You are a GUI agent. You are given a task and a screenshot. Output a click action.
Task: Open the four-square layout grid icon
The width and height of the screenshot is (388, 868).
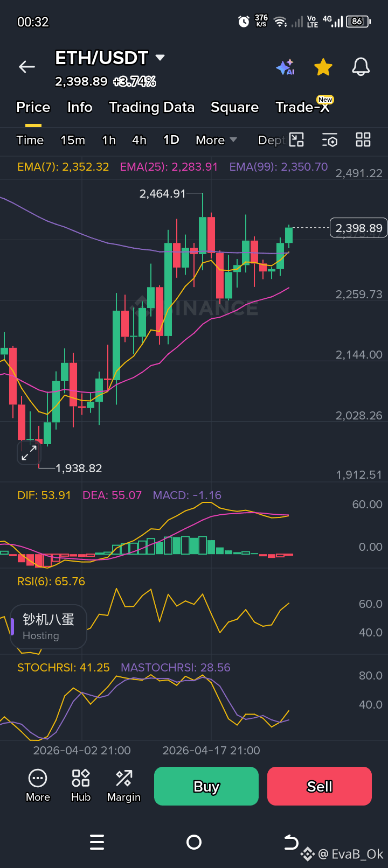(363, 140)
